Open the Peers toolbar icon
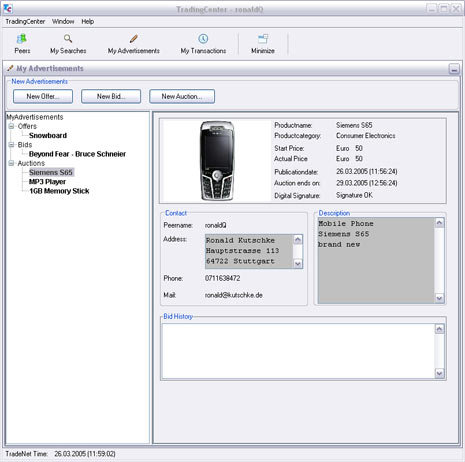The height and width of the screenshot is (462, 465). (22, 39)
